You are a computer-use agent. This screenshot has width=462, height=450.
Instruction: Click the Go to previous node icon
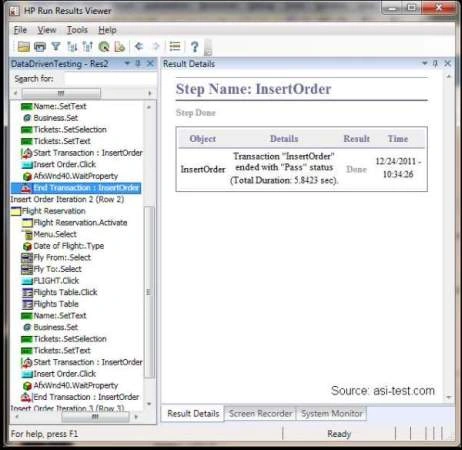click(x=72, y=47)
